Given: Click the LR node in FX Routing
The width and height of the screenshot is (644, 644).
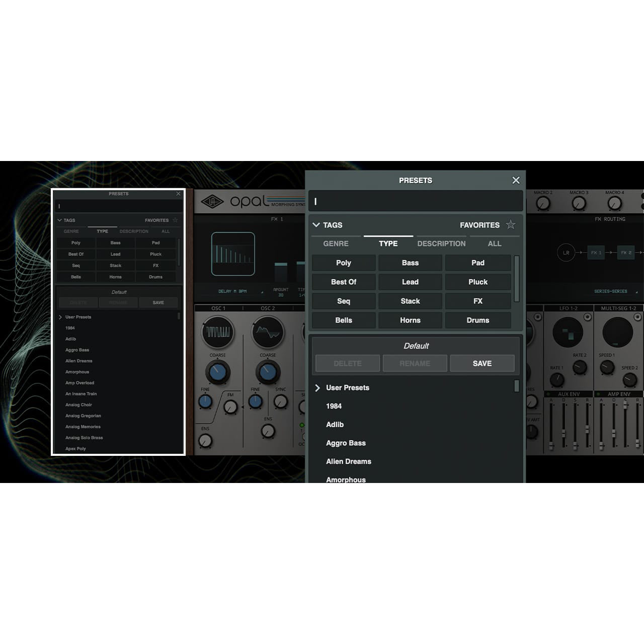Looking at the screenshot, I should click(x=566, y=253).
